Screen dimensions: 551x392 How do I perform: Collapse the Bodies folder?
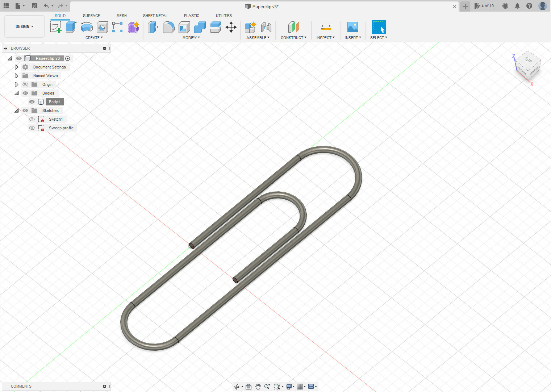point(16,93)
